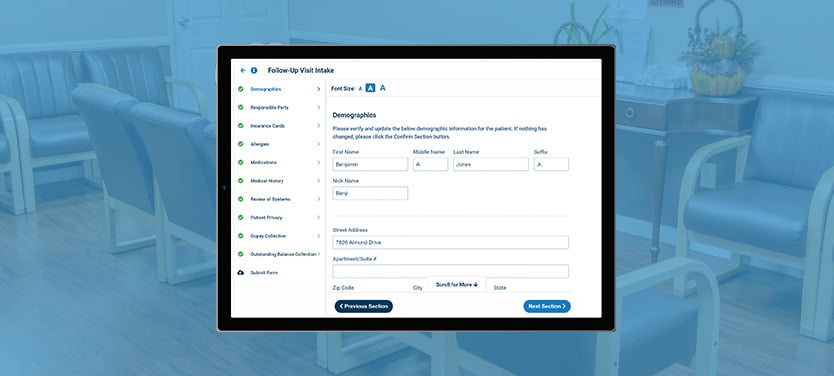Open the Demographics section label
The width and height of the screenshot is (834, 376).
coord(265,89)
